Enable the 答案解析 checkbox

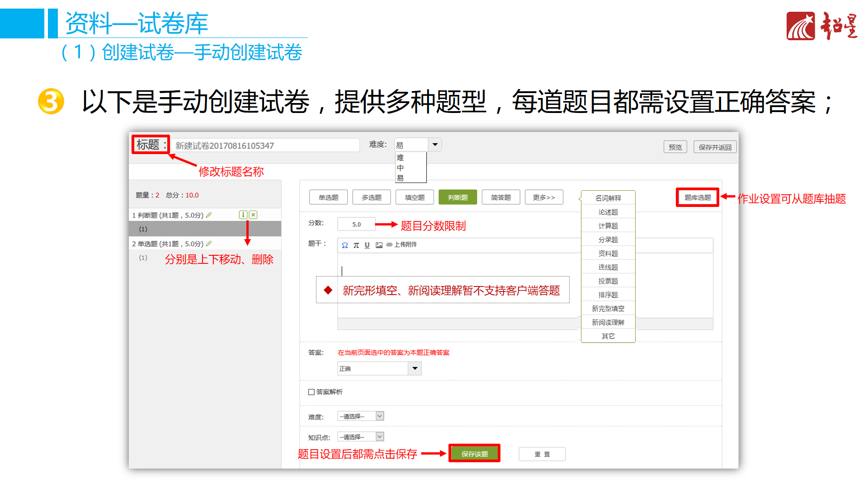(x=311, y=392)
